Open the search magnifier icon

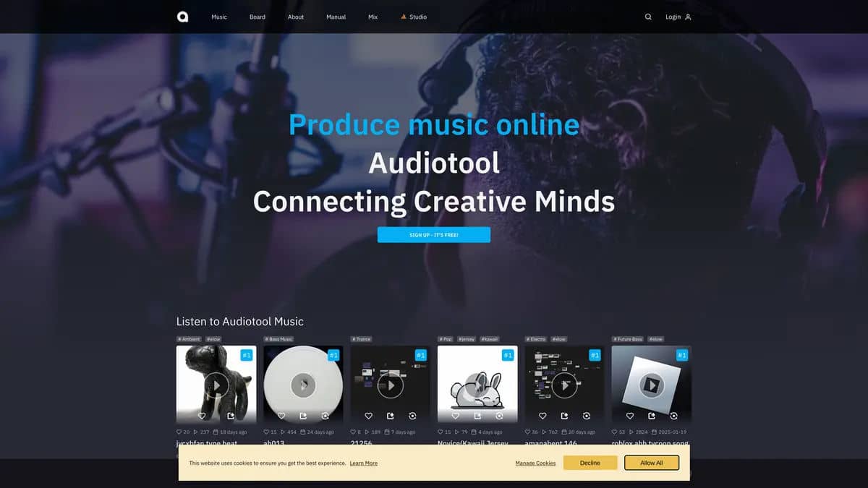[x=648, y=17]
